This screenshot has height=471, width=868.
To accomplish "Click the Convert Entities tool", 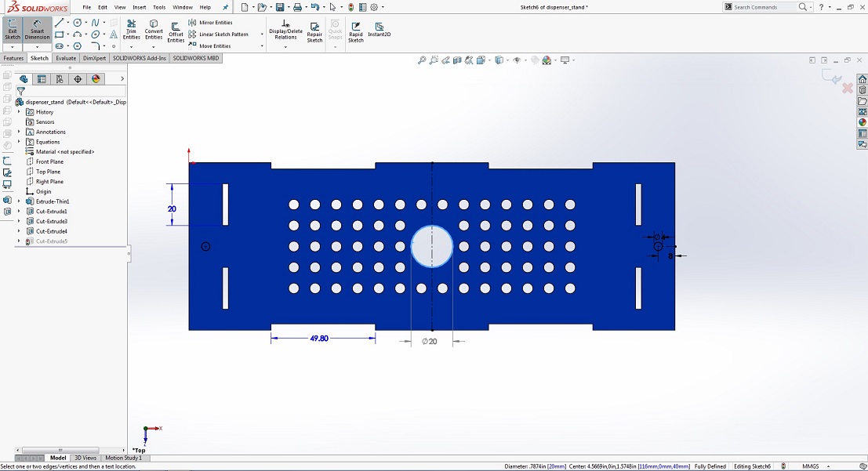I will [154, 29].
